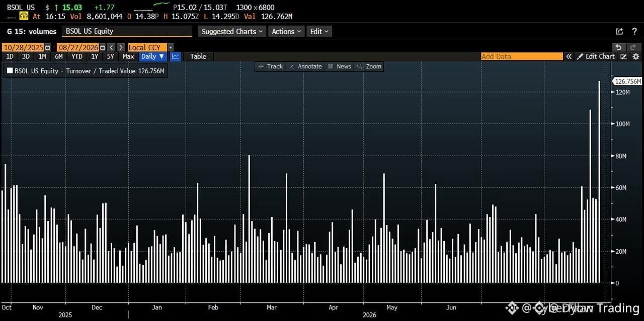Select the Max time range
This screenshot has height=321, width=644.
coord(128,56)
